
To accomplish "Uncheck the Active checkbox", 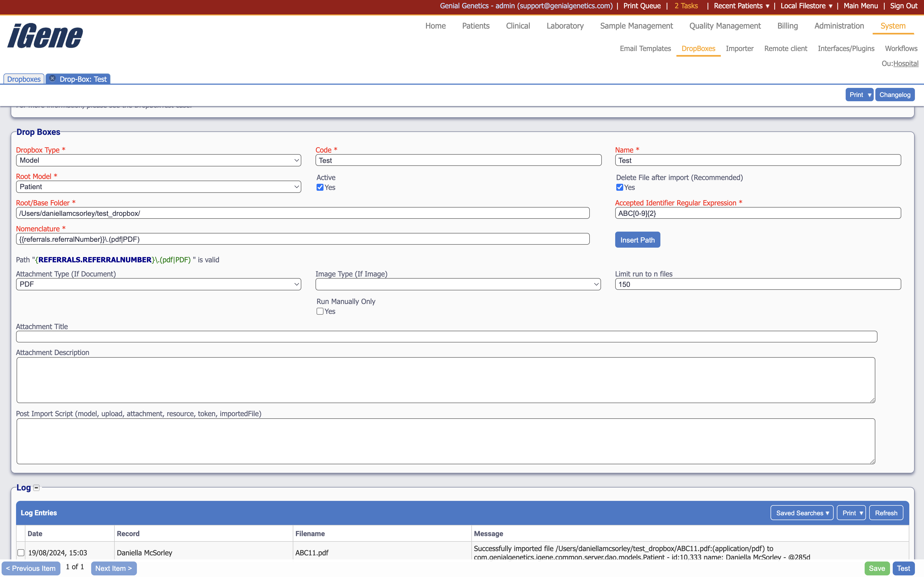I will coord(319,187).
